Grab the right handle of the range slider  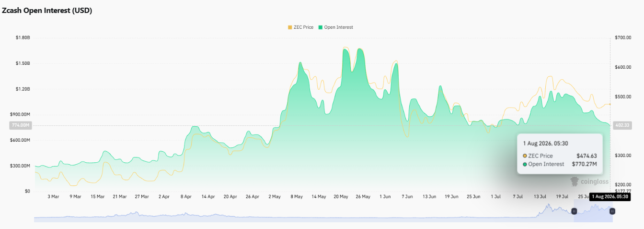tap(612, 211)
